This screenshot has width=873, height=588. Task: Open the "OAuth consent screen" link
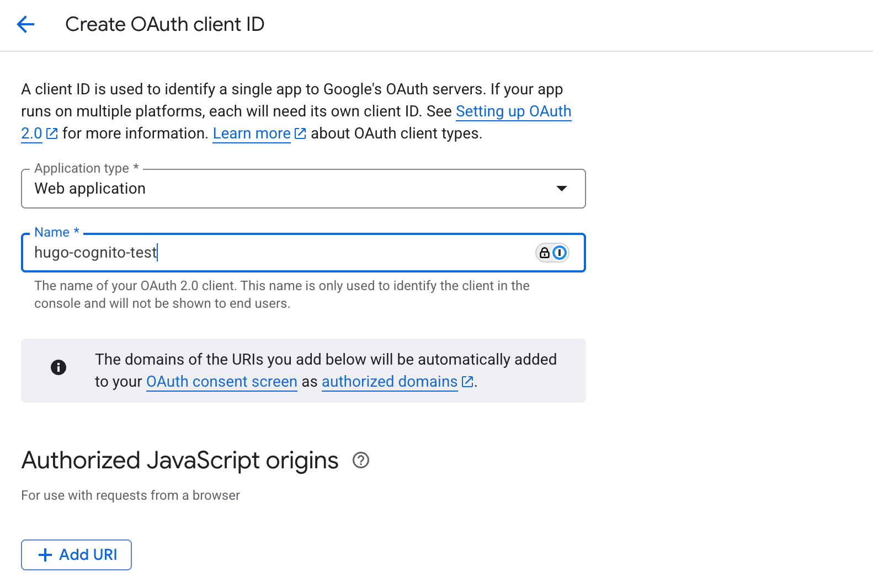221,382
